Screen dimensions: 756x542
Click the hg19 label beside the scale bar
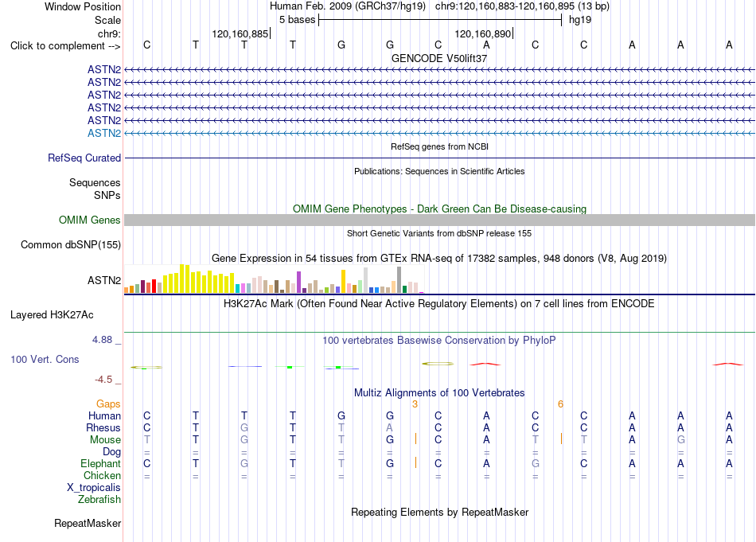coord(580,20)
